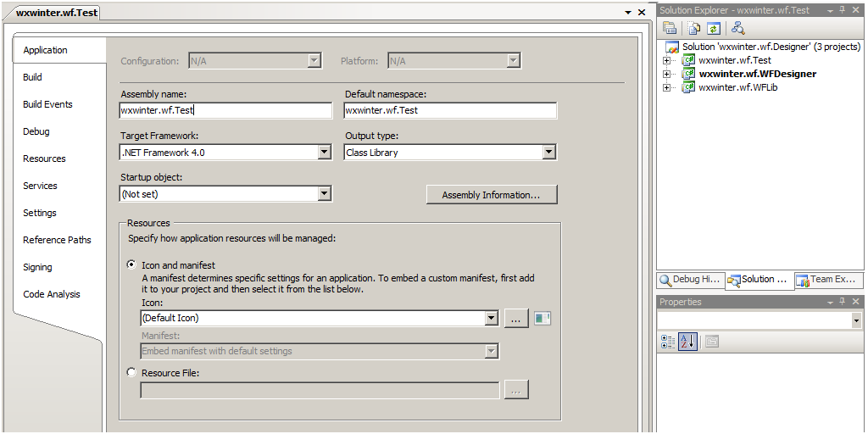Select the Application settings tab
This screenshot has height=434, width=868.
coord(59,50)
